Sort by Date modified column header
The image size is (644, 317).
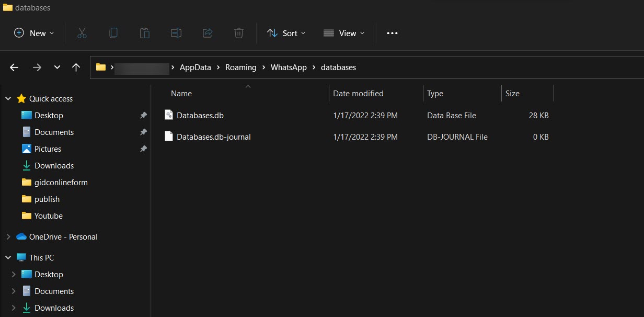click(358, 94)
